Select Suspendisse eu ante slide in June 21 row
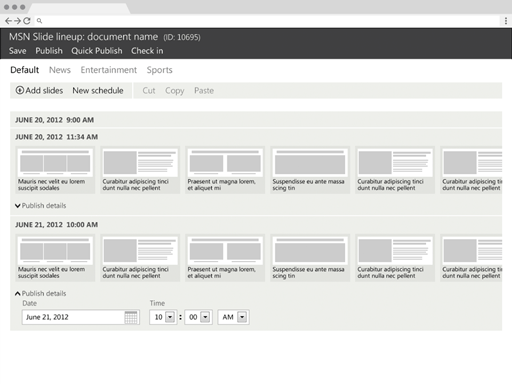This screenshot has width=512, height=384. [x=310, y=258]
